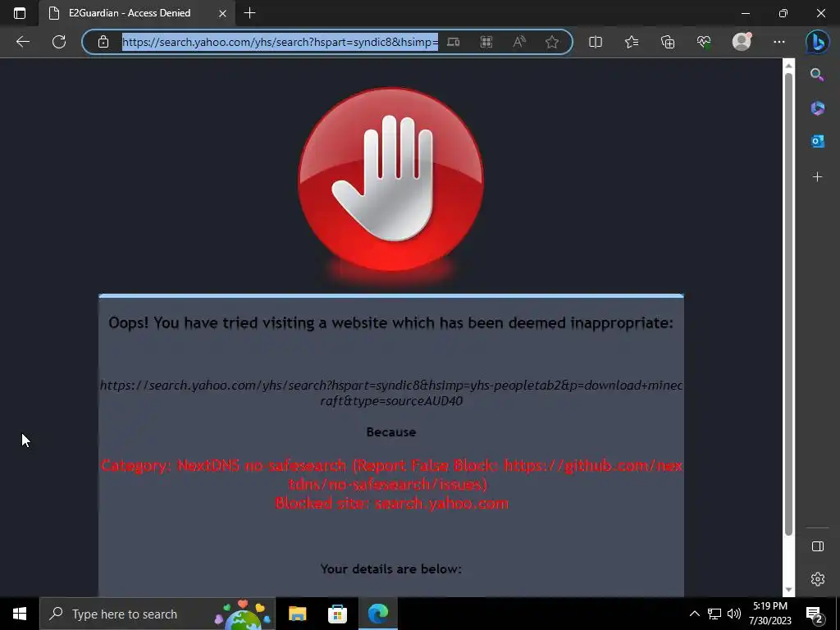Open Microsoft 365 sidebar icon
The width and height of the screenshot is (840, 630).
click(x=817, y=107)
